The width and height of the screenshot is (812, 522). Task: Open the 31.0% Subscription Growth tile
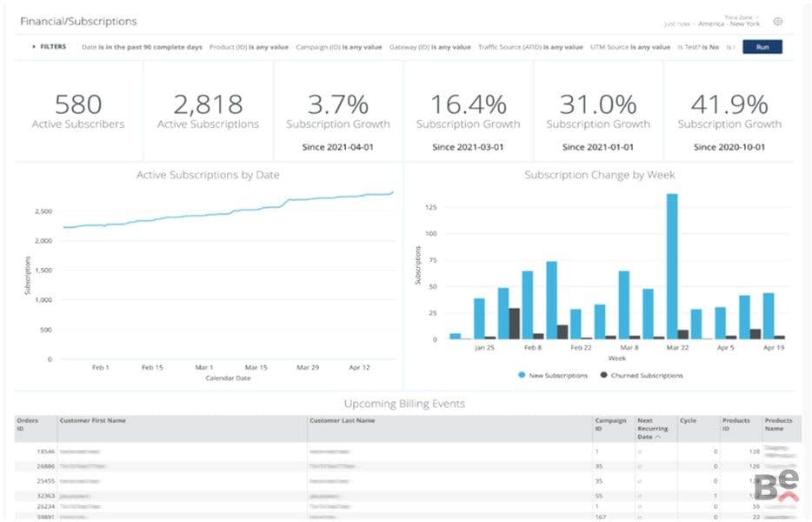click(x=598, y=111)
